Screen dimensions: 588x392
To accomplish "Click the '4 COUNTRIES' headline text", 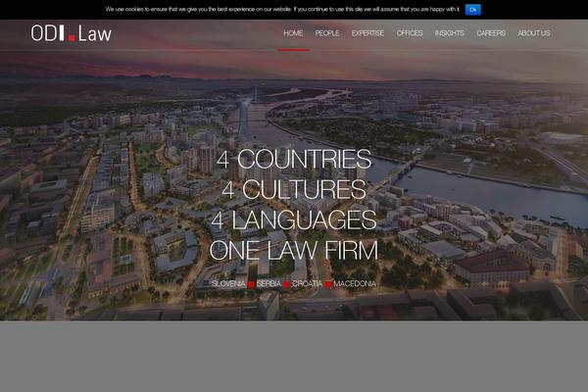I will [294, 159].
